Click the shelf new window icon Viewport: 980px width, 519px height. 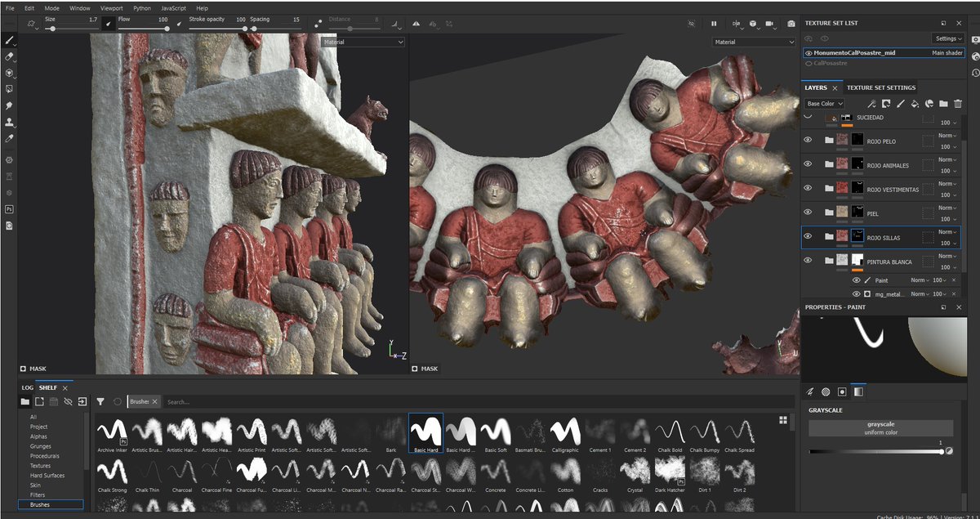tap(39, 401)
